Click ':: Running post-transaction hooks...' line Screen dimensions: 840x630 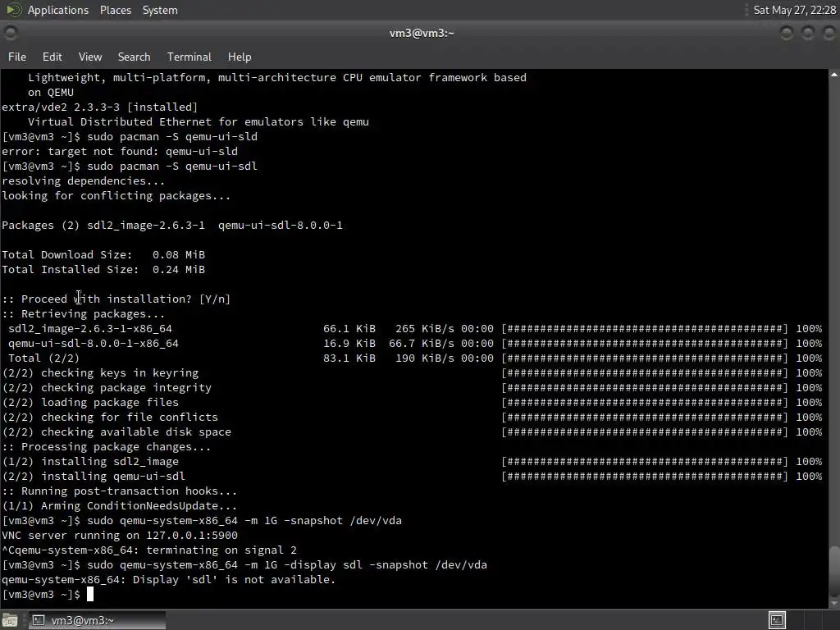point(120,491)
